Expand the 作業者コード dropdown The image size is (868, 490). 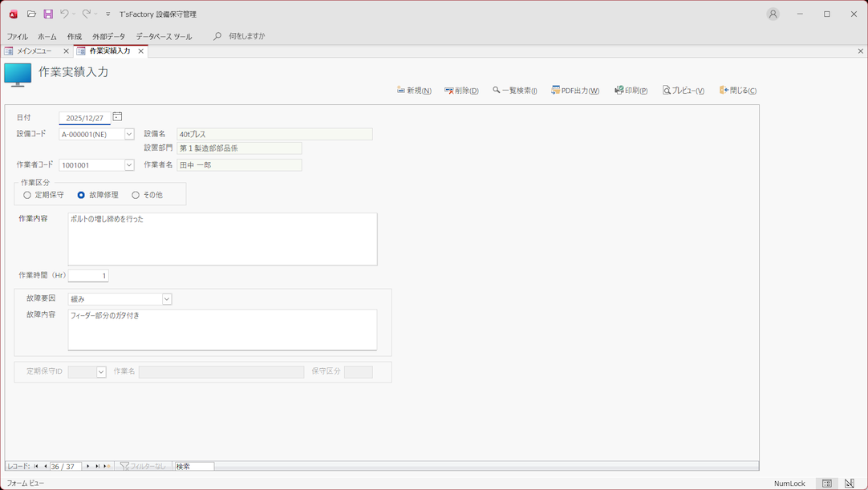[x=129, y=165]
